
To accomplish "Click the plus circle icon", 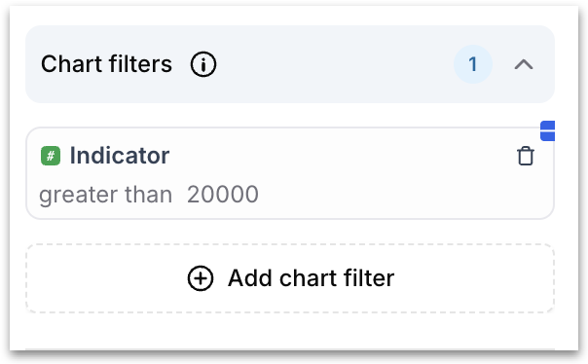I will (x=201, y=278).
